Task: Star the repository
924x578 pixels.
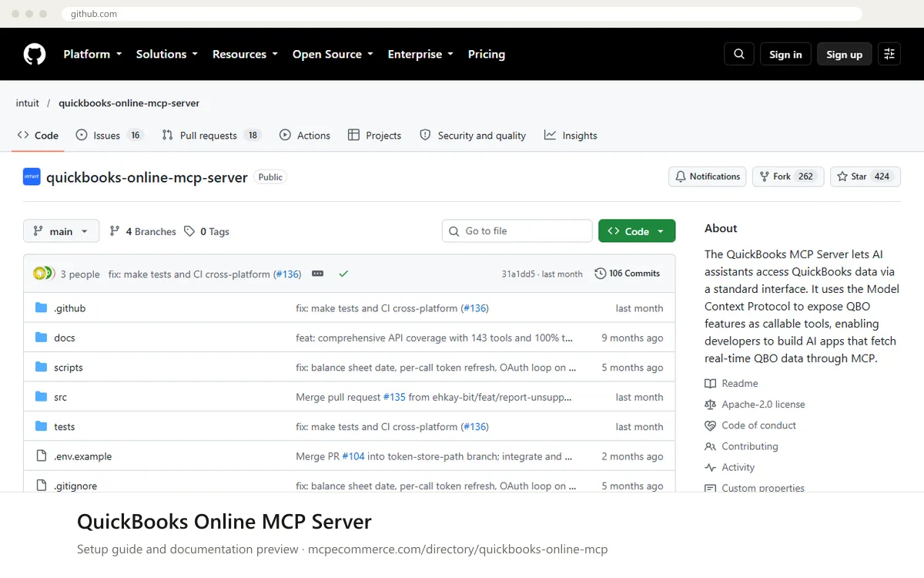Action: [865, 176]
